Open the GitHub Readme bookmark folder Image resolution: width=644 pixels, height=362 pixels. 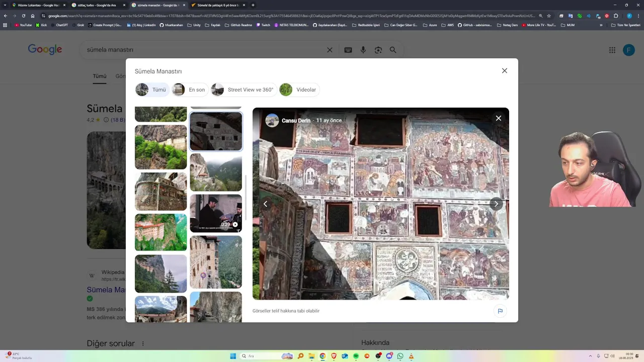coord(238,25)
